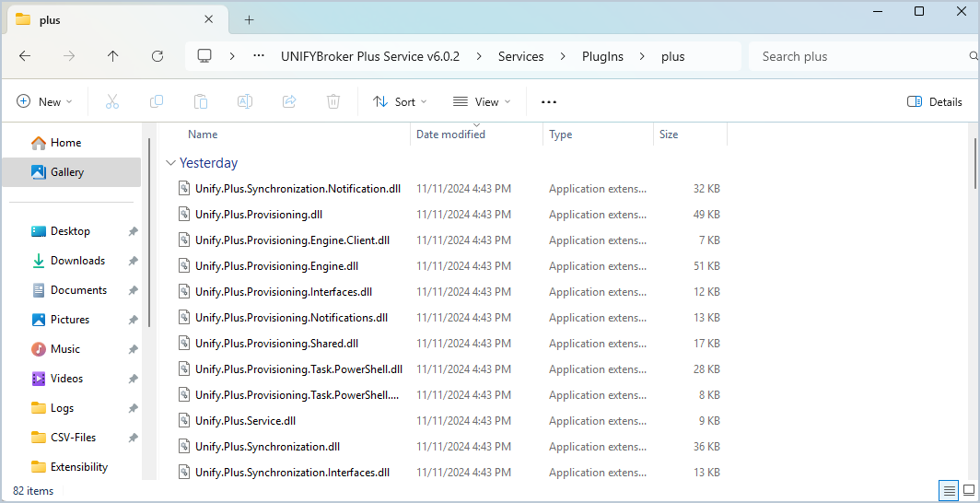Navigate up one folder level
The image size is (980, 503).
point(112,56)
